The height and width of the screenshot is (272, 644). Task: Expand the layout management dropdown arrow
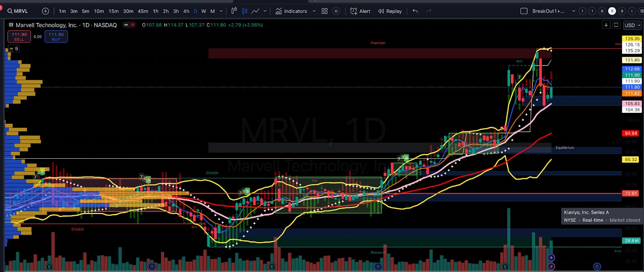pyautogui.click(x=574, y=11)
